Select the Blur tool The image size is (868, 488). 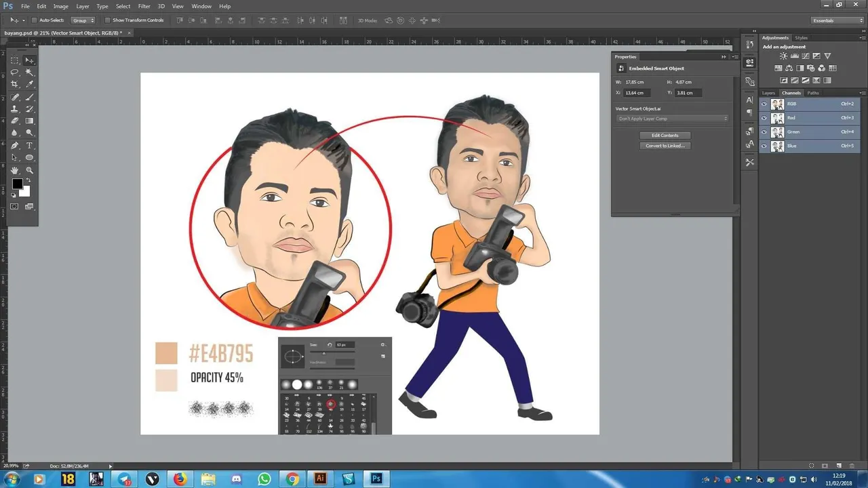[x=15, y=133]
